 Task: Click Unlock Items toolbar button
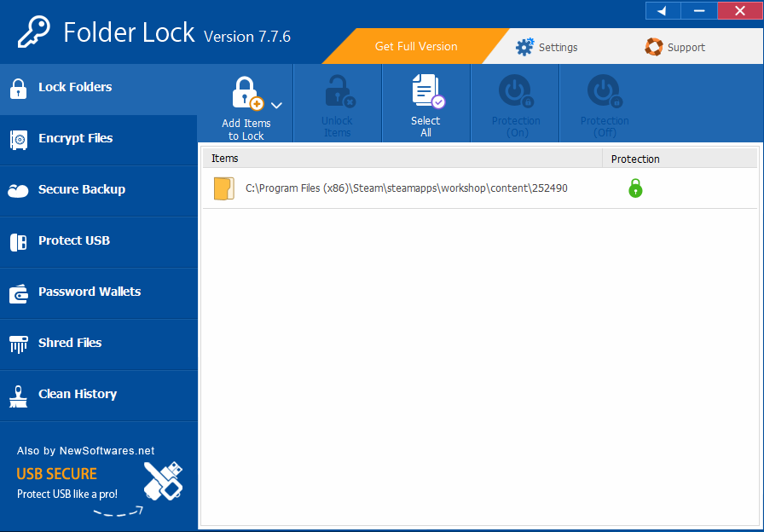pyautogui.click(x=337, y=104)
